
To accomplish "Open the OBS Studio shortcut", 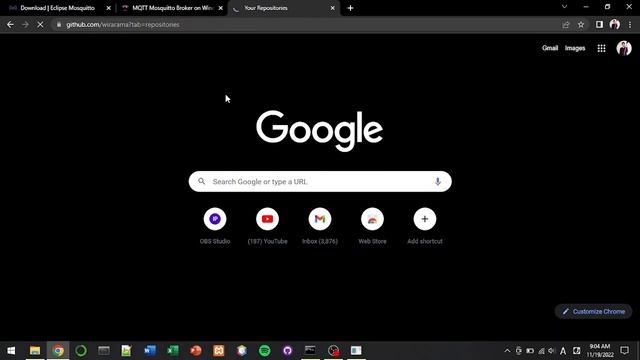I will [x=215, y=219].
